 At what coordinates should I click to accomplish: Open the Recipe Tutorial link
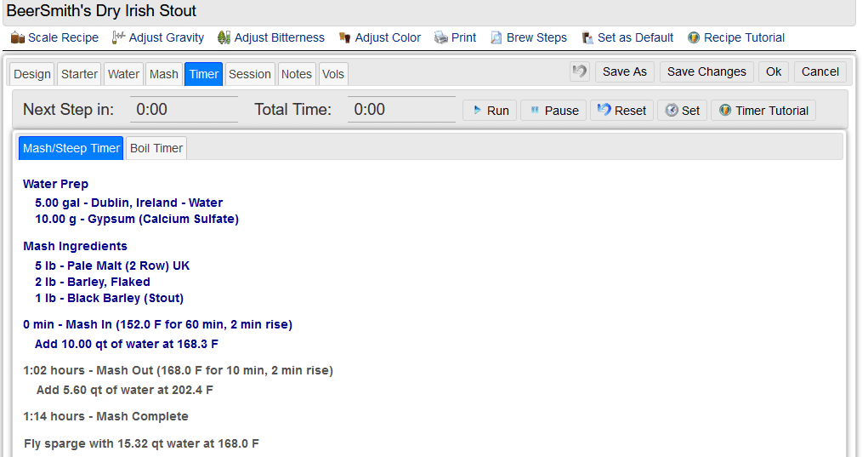point(744,37)
